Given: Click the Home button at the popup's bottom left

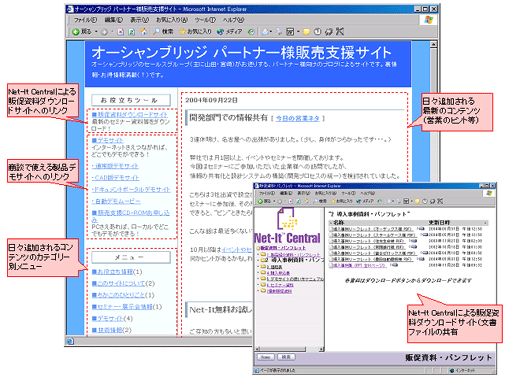Looking at the screenshot, I should point(266,357).
